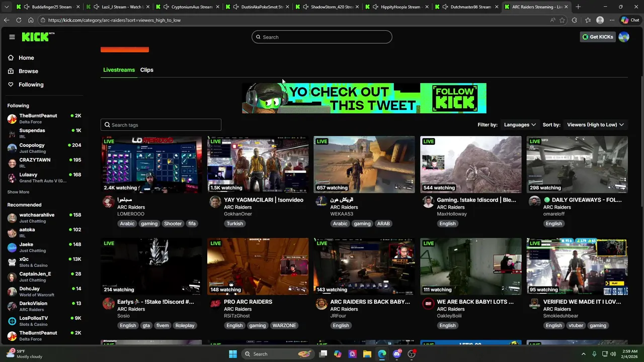Screen dimensions: 644x362
Task: Click the WARZONE tag under RSiTzGhost
Action: tap(284, 326)
